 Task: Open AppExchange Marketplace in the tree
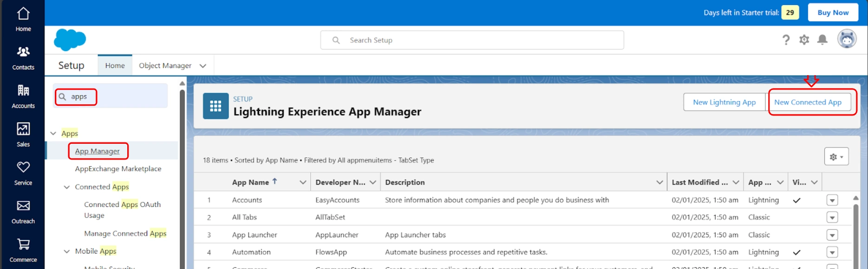[118, 169]
